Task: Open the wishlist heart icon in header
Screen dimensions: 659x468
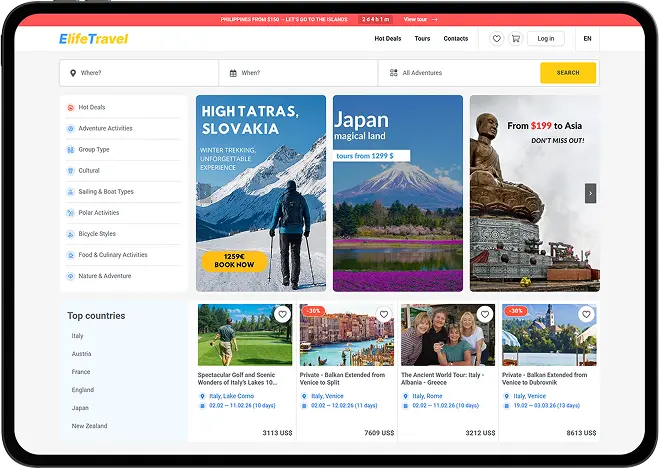Action: click(x=497, y=39)
